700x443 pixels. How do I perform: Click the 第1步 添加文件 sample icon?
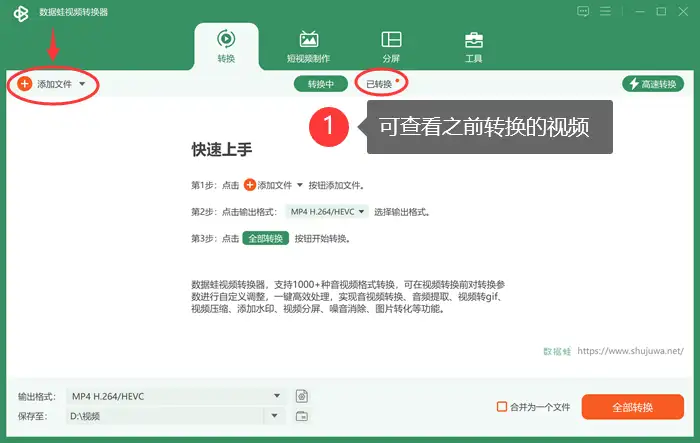tap(250, 185)
